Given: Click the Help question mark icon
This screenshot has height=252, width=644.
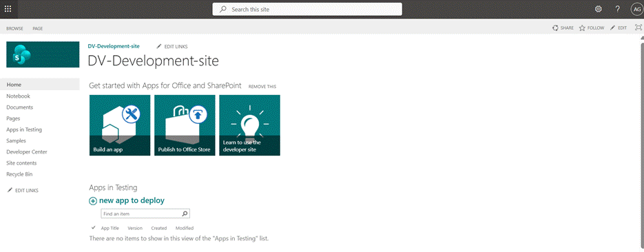Looking at the screenshot, I should click(x=618, y=9).
